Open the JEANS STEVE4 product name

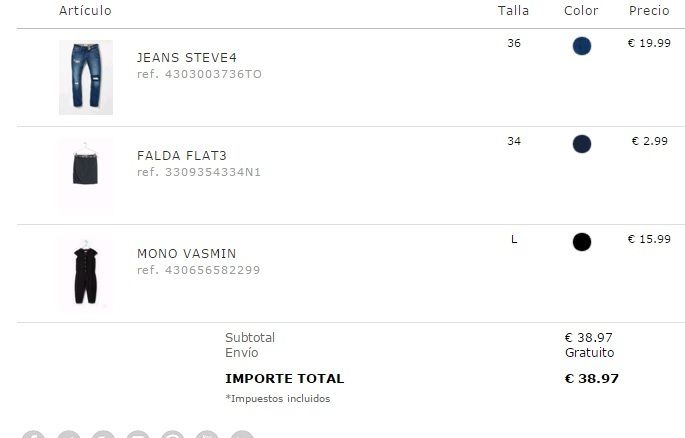(x=187, y=58)
